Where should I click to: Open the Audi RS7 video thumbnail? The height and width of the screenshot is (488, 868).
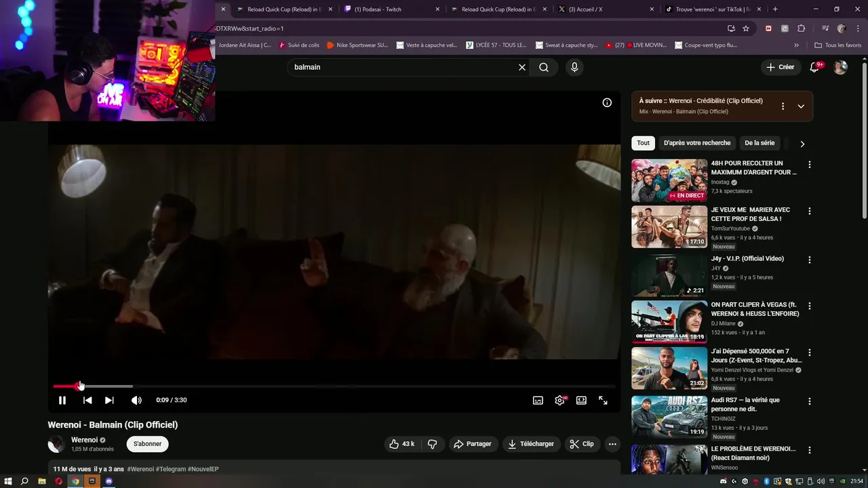pyautogui.click(x=669, y=418)
